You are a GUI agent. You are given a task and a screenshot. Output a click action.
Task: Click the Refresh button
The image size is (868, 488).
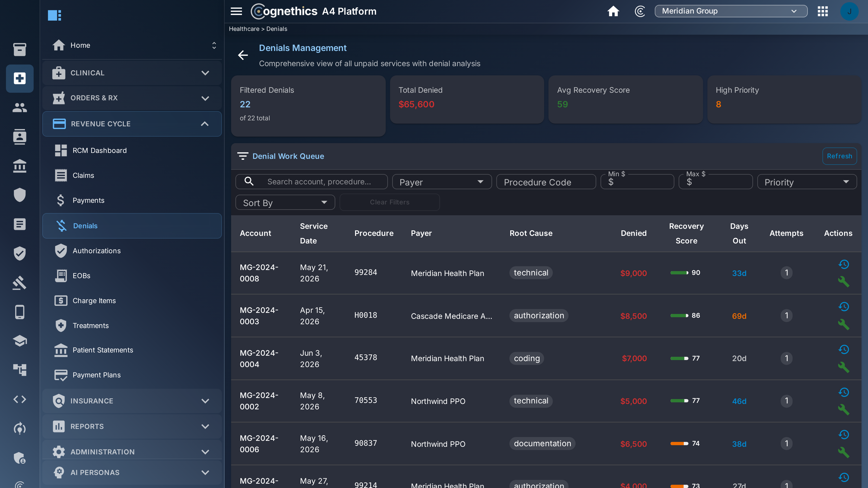click(839, 156)
